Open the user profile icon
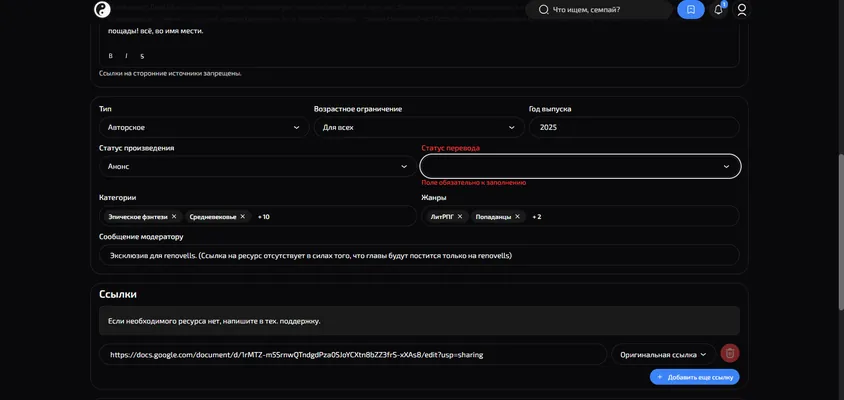This screenshot has width=844, height=400. tap(742, 10)
